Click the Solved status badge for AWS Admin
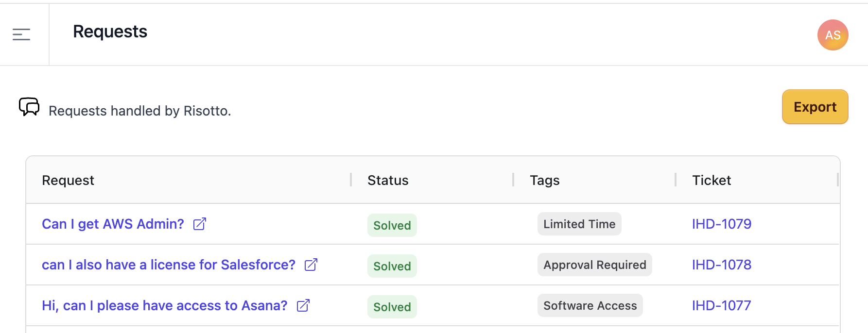This screenshot has width=868, height=333. click(392, 225)
